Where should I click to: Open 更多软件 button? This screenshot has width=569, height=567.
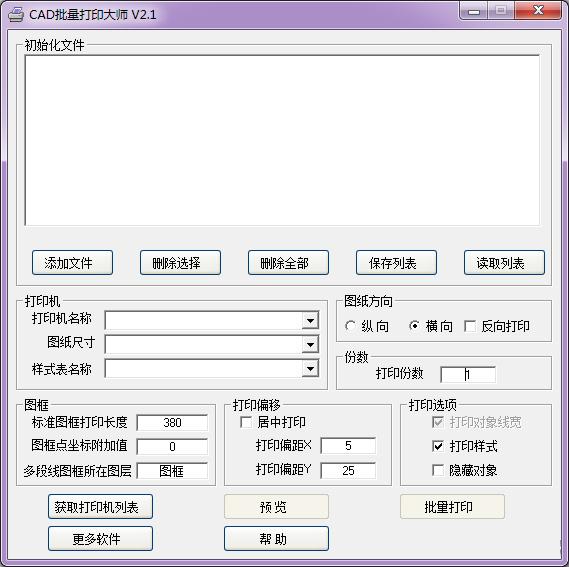(x=100, y=538)
